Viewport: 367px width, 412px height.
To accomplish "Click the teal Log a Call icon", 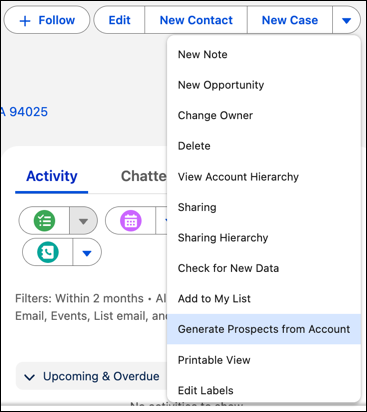I will (x=48, y=252).
